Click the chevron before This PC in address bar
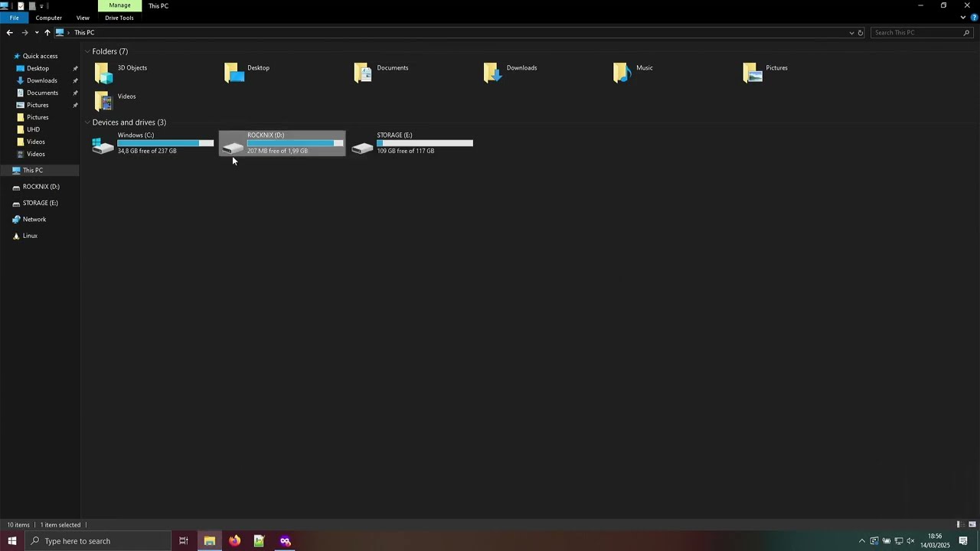Image resolution: width=980 pixels, height=551 pixels. 69,33
